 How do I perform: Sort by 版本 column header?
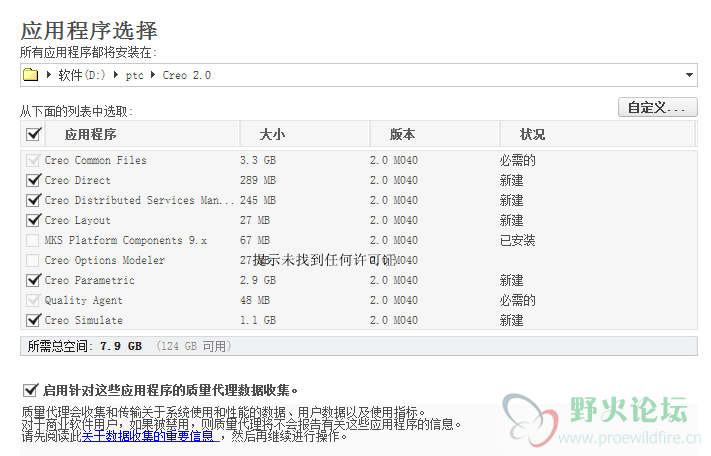click(x=402, y=134)
